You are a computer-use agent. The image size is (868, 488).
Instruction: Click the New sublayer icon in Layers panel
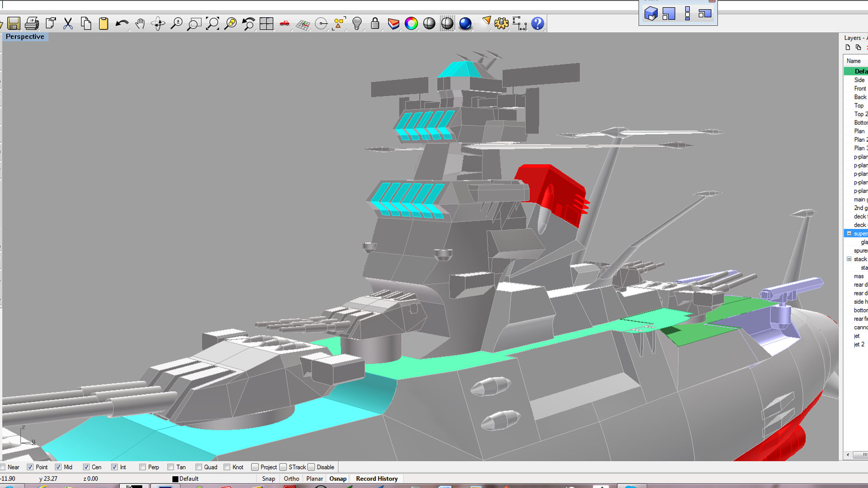pos(859,47)
